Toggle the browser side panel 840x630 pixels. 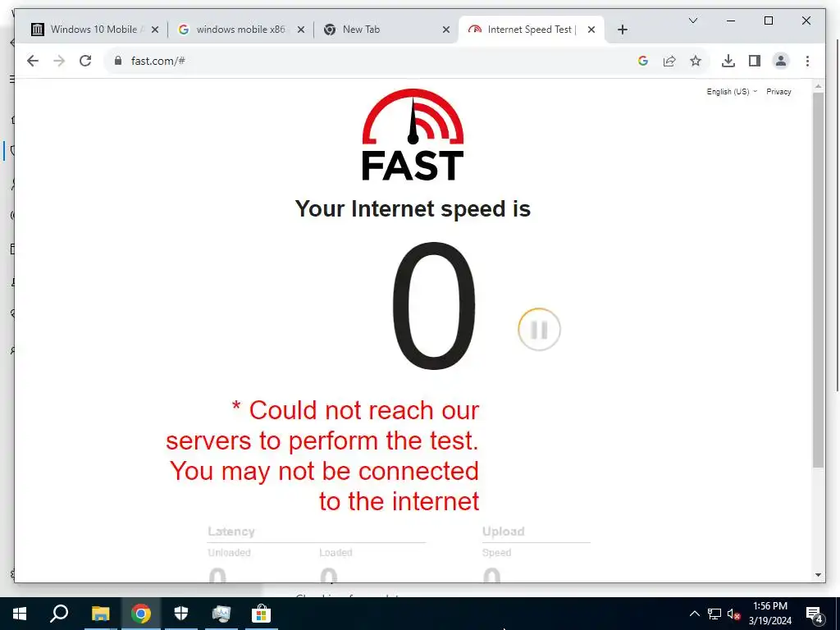coord(755,61)
